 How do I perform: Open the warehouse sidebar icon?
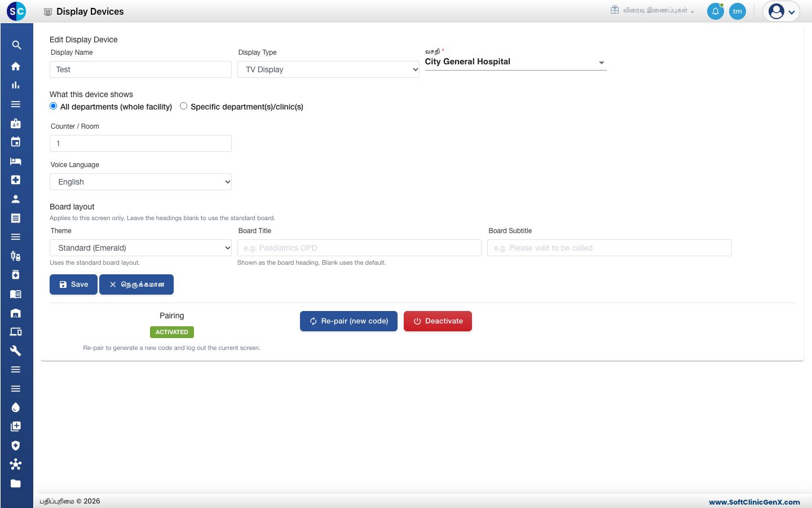[16, 313]
